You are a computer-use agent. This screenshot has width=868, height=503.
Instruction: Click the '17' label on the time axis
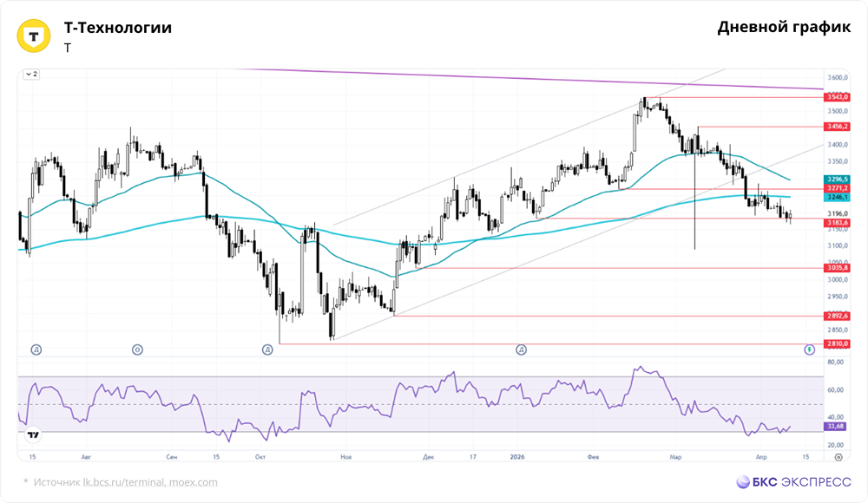point(473,457)
